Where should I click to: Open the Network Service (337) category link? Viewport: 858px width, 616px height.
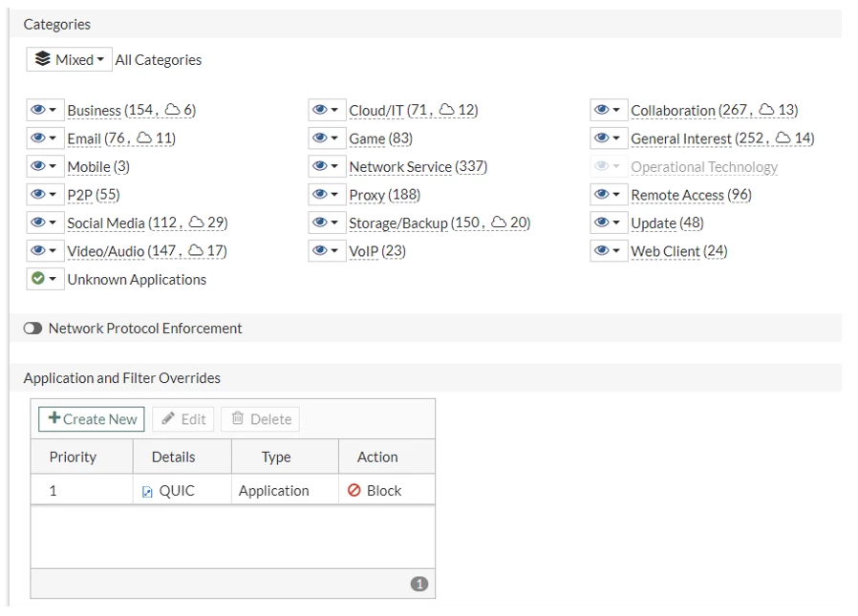pyautogui.click(x=418, y=166)
